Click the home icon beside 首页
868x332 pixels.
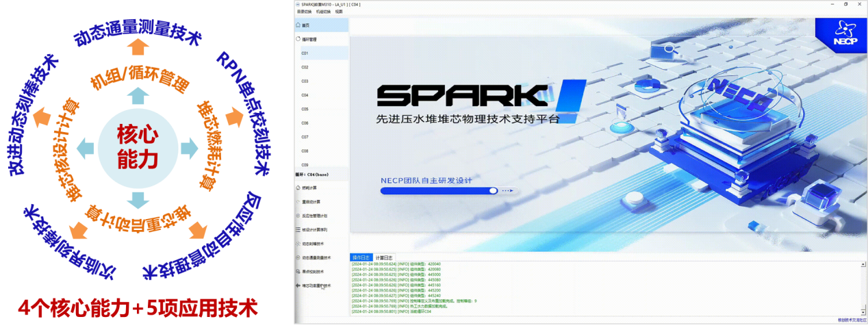pyautogui.click(x=298, y=25)
